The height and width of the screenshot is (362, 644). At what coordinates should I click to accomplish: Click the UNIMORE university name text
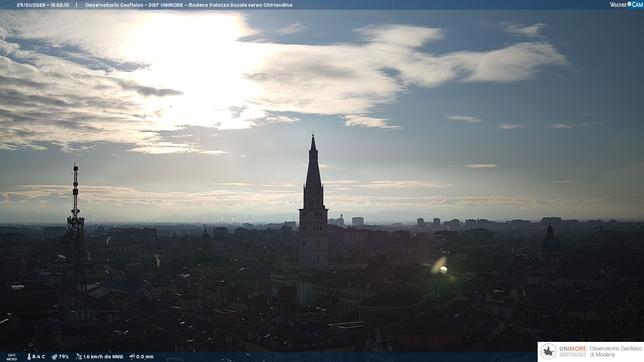(x=573, y=349)
